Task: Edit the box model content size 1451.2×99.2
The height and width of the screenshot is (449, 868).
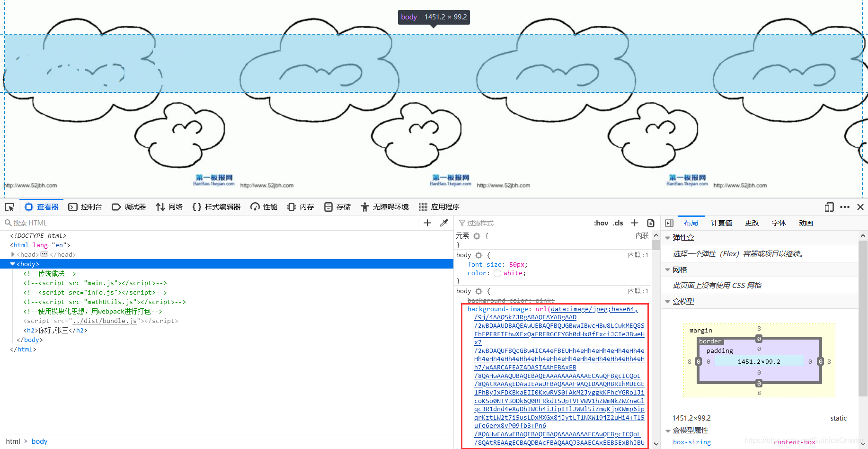Action: (759, 362)
